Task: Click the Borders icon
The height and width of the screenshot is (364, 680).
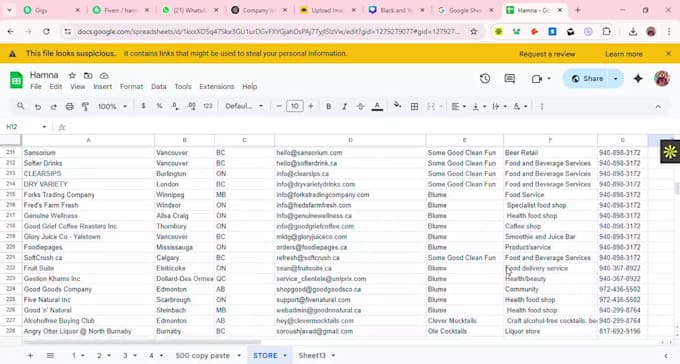Action: pyautogui.click(x=414, y=106)
